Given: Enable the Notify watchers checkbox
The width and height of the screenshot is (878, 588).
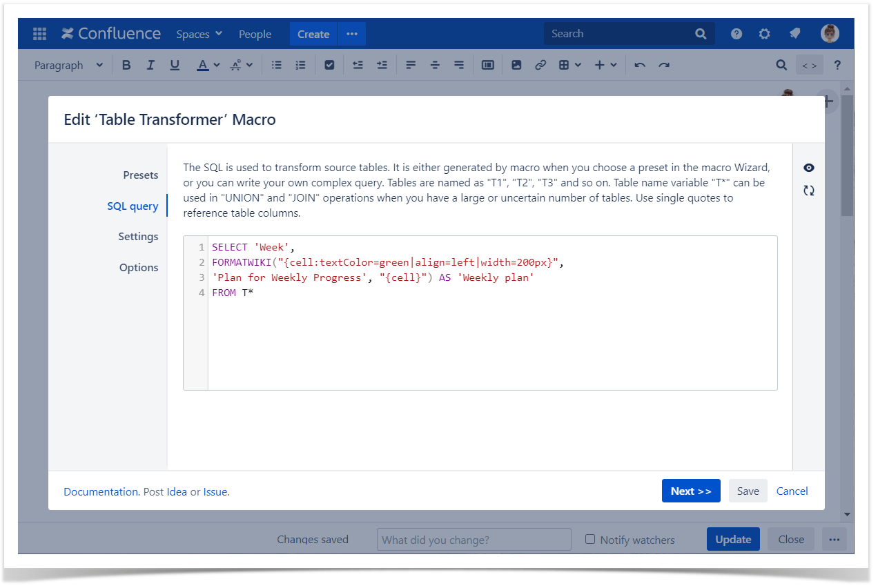Looking at the screenshot, I should [x=590, y=539].
